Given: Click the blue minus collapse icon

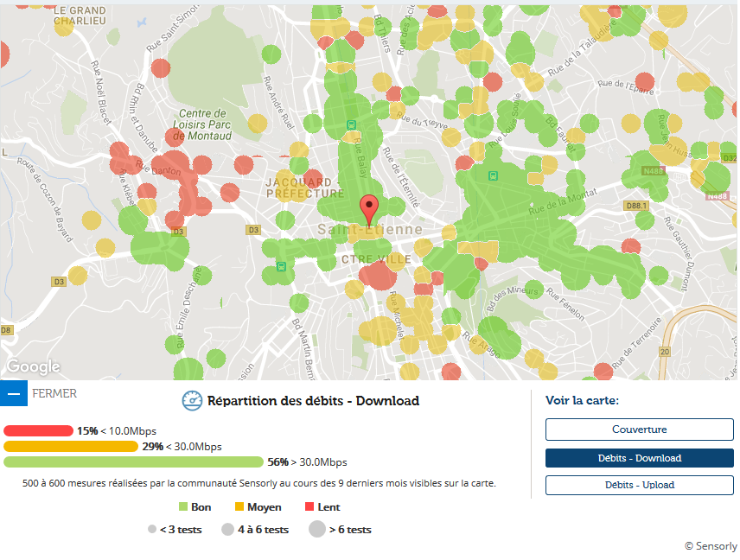Looking at the screenshot, I should (14, 393).
